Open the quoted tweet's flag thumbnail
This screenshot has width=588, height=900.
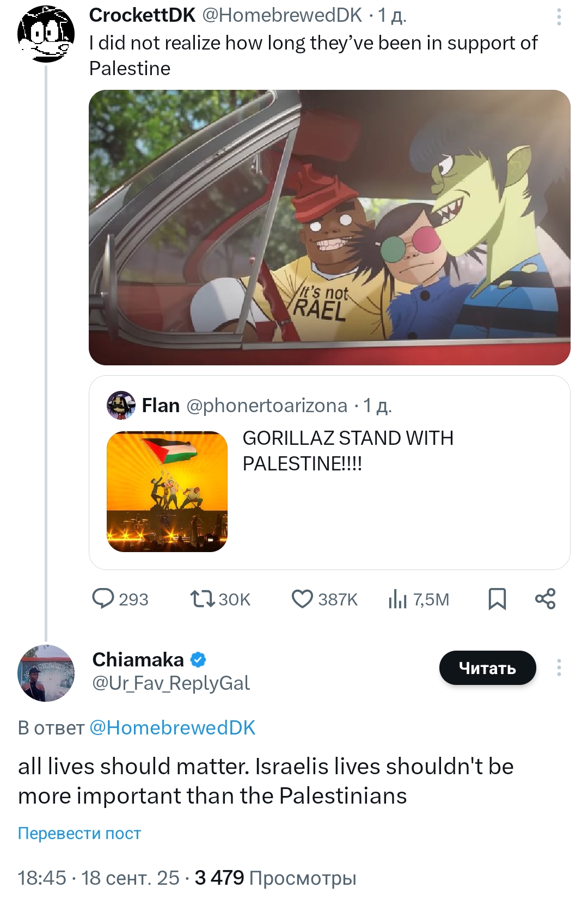pyautogui.click(x=167, y=491)
